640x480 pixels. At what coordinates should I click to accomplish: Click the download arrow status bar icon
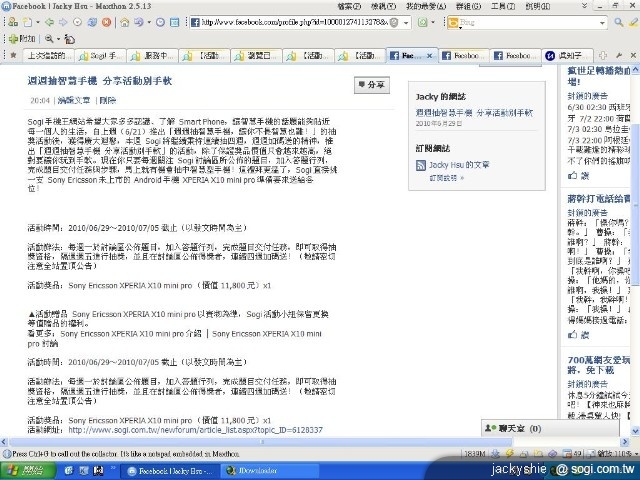pyautogui.click(x=495, y=453)
